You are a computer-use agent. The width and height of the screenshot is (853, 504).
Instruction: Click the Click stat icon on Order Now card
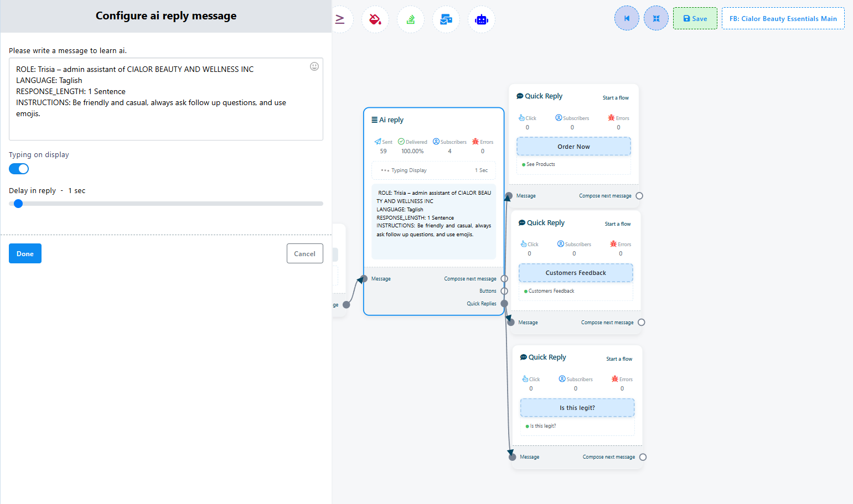point(521,118)
